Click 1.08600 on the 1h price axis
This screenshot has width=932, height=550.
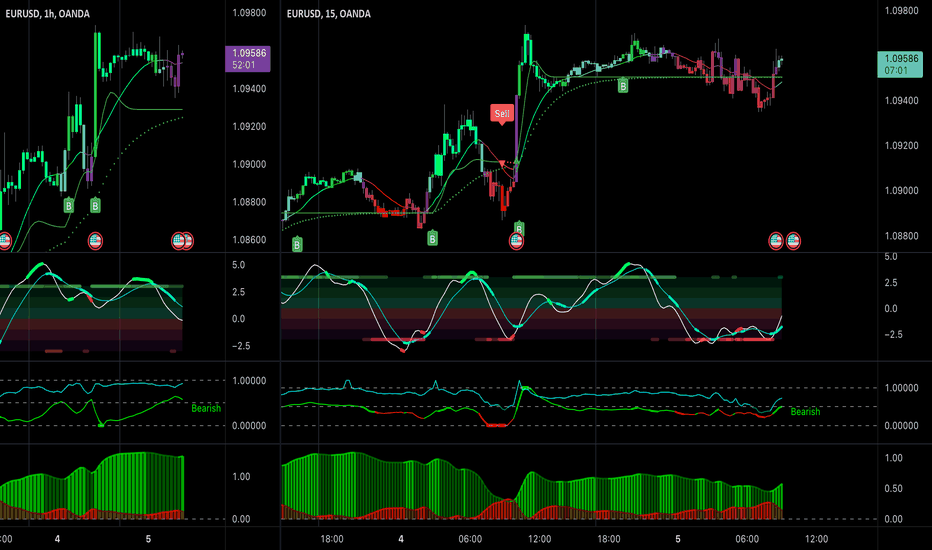249,240
